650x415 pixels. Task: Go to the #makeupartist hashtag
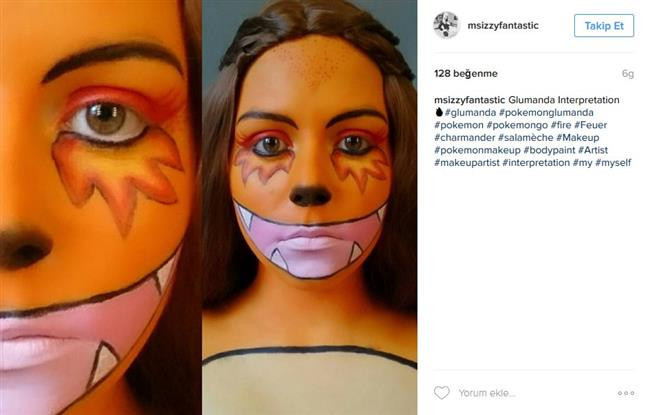[467, 162]
